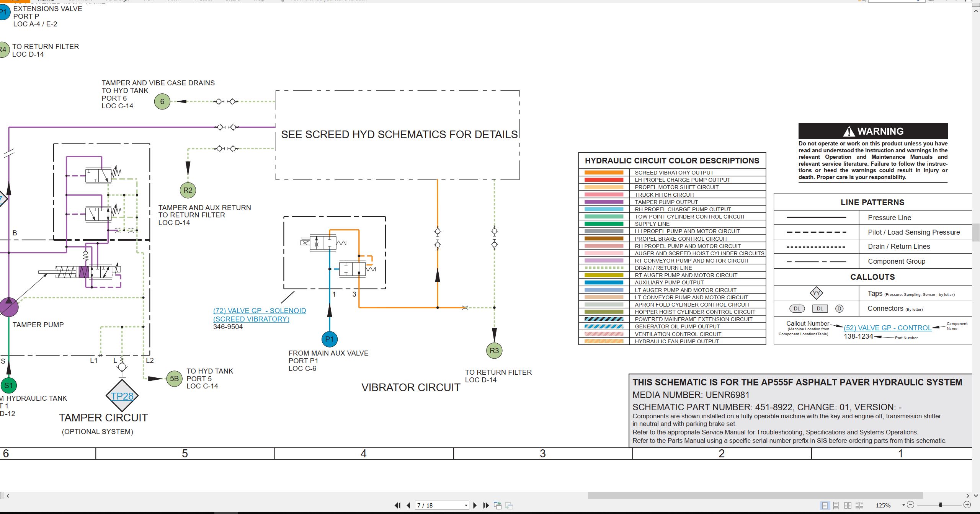The image size is (980, 514).
Task: Click the green port 6 circle
Action: [x=162, y=101]
